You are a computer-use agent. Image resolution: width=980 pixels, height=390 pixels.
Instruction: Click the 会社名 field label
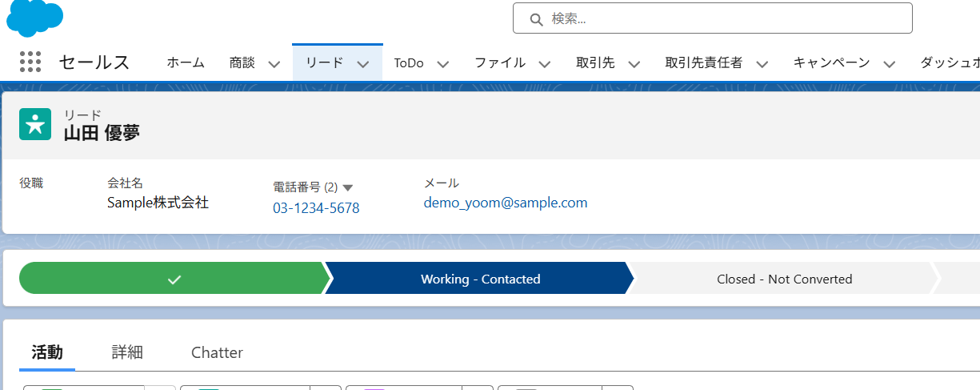pos(125,183)
